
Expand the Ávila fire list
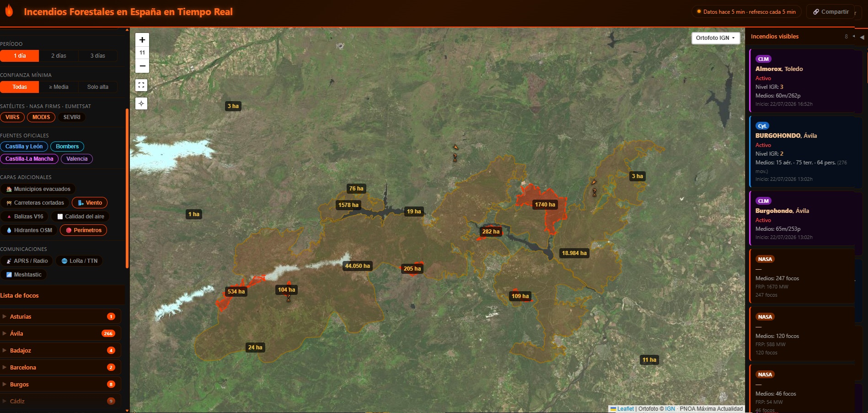(60, 333)
